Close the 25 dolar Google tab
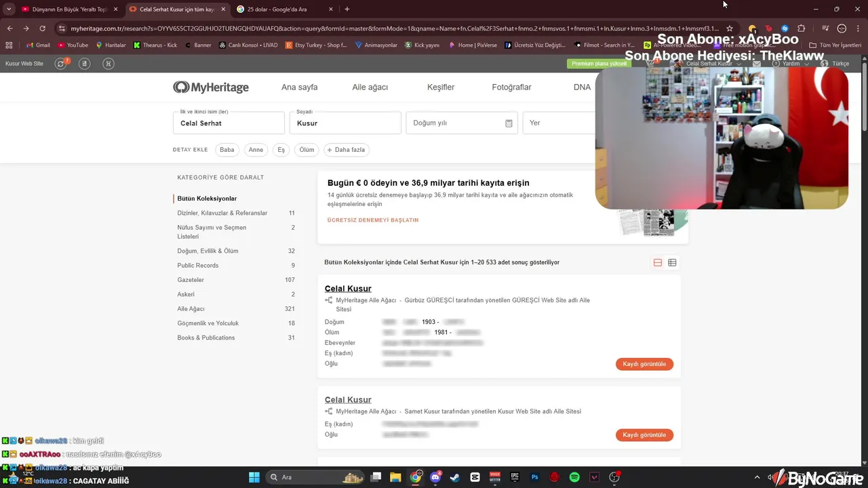This screenshot has width=868, height=488. point(331,9)
